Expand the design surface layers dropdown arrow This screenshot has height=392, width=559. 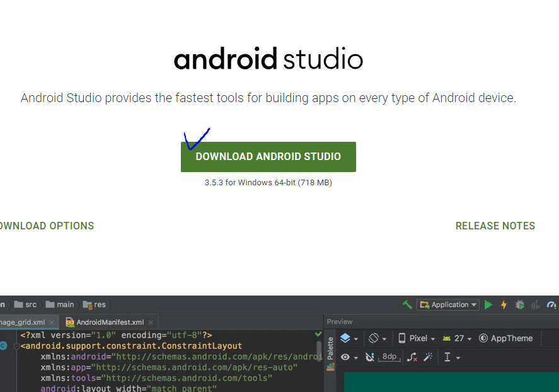356,339
